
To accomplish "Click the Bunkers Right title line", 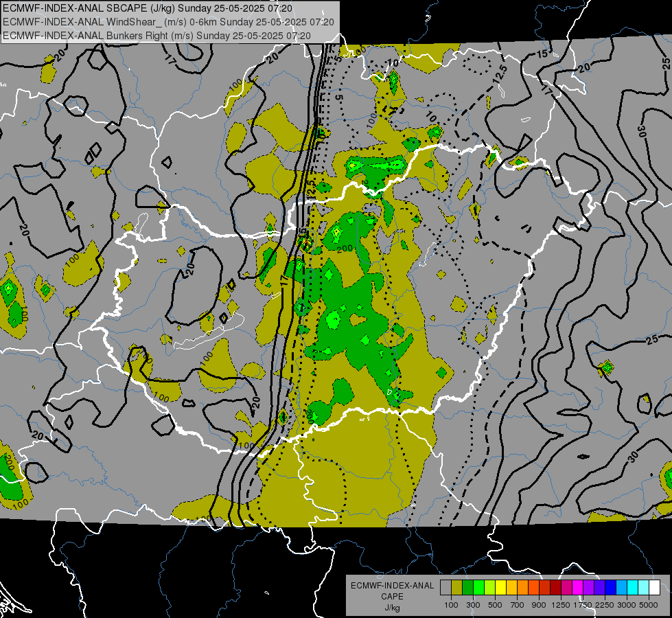I will (x=157, y=36).
